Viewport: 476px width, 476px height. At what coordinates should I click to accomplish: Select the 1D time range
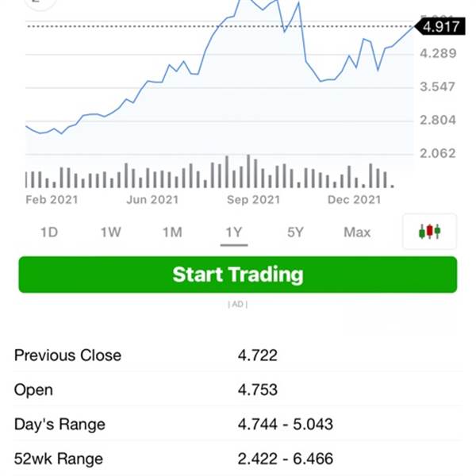click(49, 232)
